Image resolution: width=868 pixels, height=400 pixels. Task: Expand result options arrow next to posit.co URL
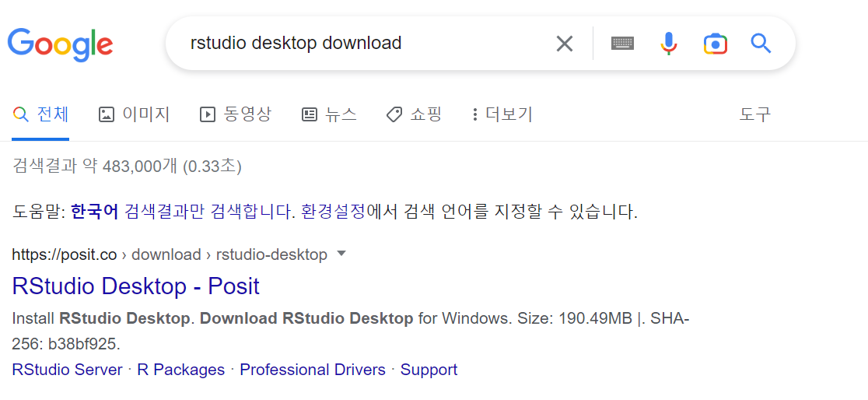tap(341, 254)
